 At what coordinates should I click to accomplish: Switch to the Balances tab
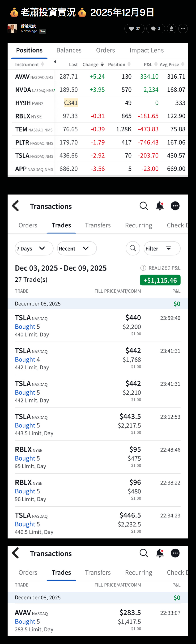pyautogui.click(x=69, y=50)
